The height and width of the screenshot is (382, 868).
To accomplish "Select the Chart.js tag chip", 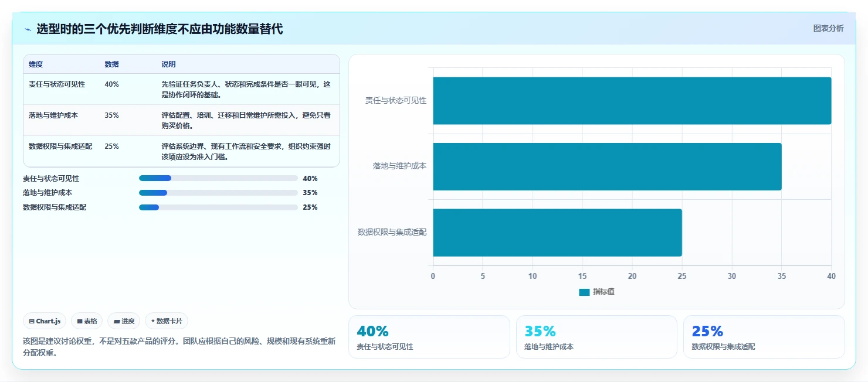I will [45, 321].
